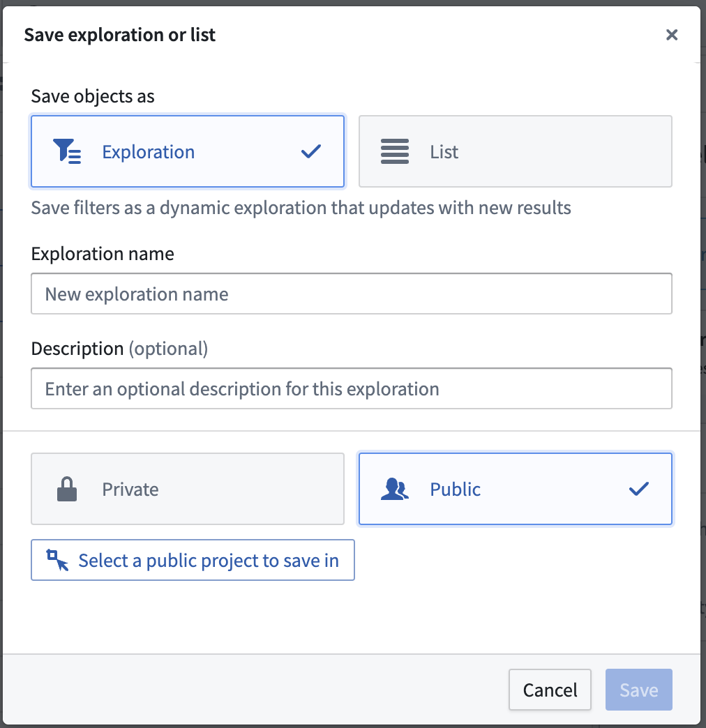Click the filter icon on Exploration card
The image size is (706, 728).
[x=68, y=151]
